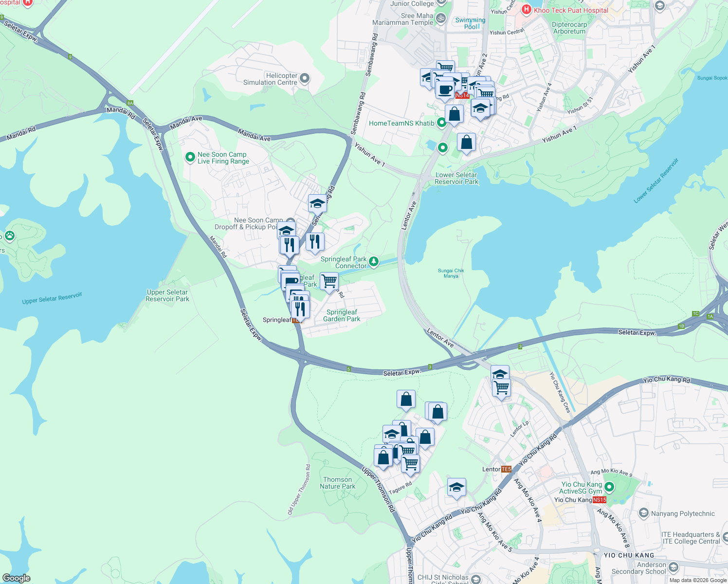Select the coffee cup marker near Yishun Ave 2
The image size is (728, 584).
pos(444,90)
